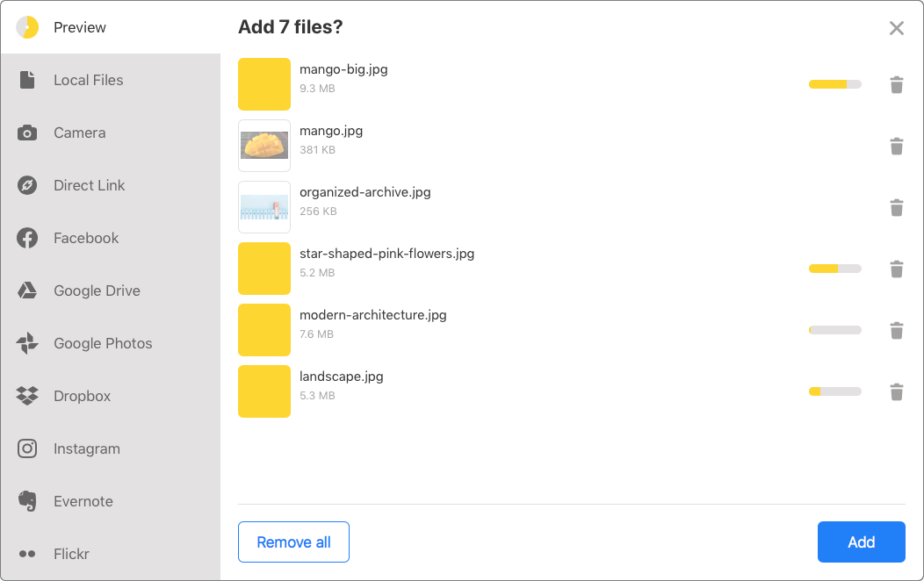Click the organized-archive.jpg thumbnail
Screen dimensions: 924x581
click(264, 207)
